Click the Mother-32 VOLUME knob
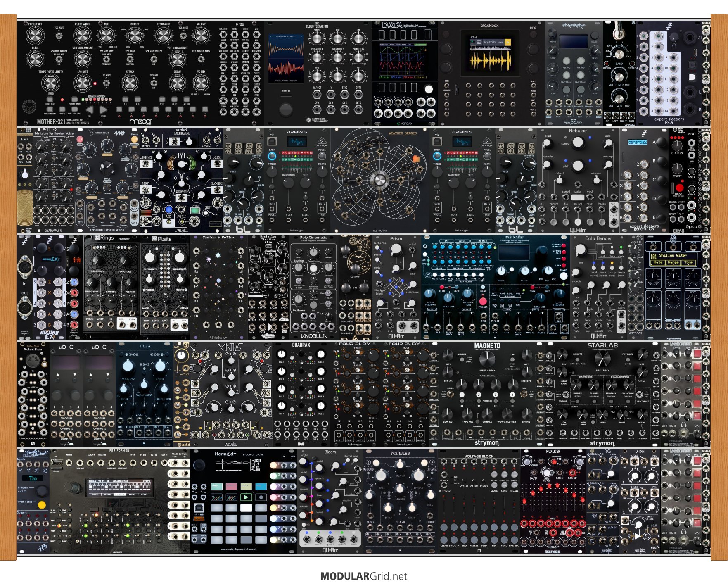Screen dimensions: 728x585 [201, 36]
